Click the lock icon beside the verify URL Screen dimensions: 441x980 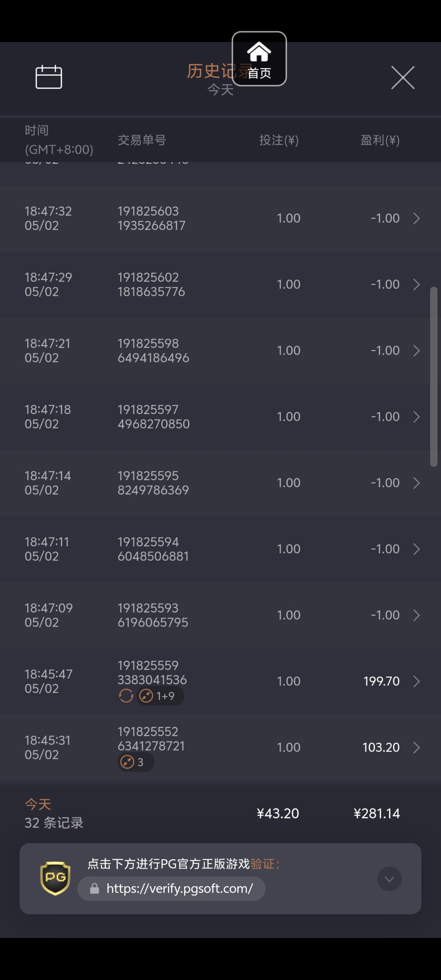[x=94, y=889]
